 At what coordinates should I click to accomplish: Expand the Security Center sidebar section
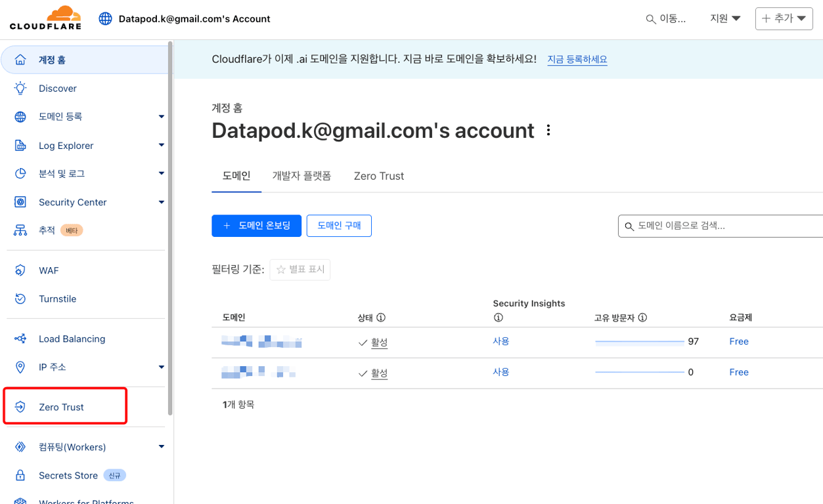pyautogui.click(x=162, y=202)
